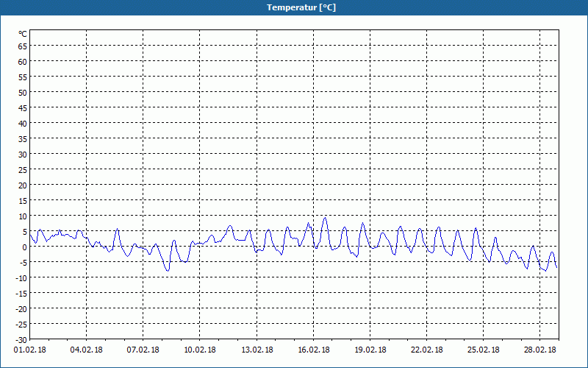Click the 40 y-axis label

pos(23,124)
